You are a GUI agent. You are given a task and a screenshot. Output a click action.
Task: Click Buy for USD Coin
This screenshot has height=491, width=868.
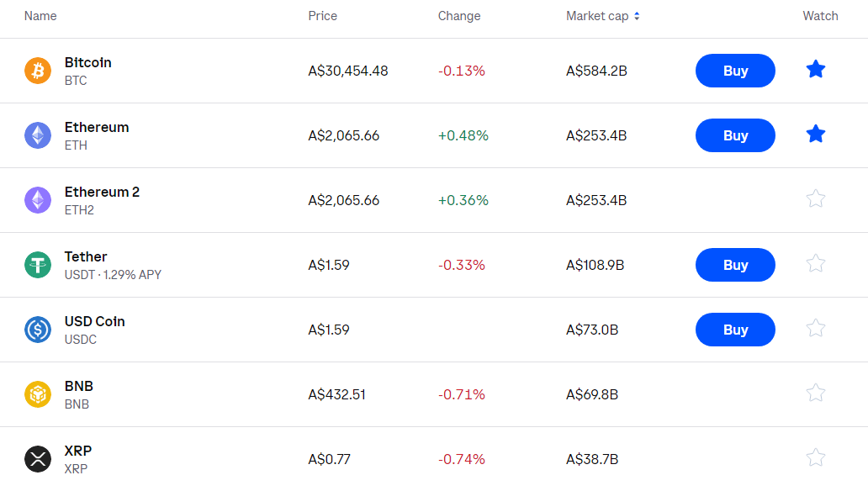[735, 330]
